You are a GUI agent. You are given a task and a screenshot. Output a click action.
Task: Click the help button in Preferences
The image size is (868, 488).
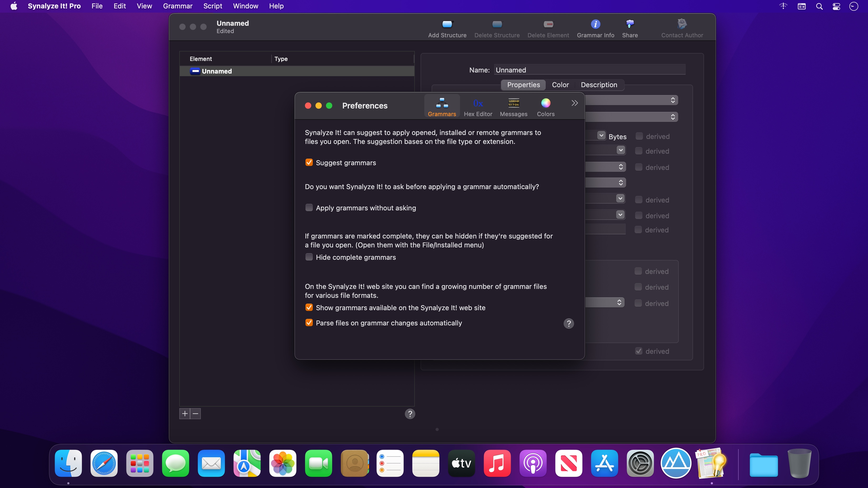coord(568,323)
